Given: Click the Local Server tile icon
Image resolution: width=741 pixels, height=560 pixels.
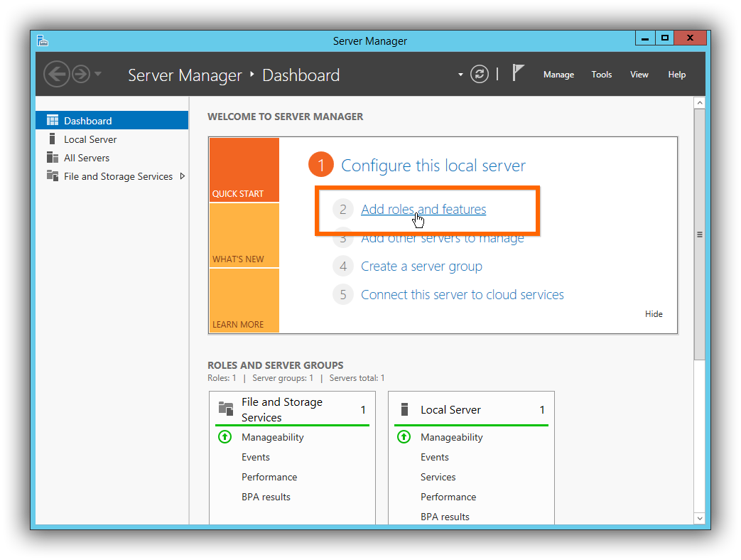Looking at the screenshot, I should click(x=404, y=409).
